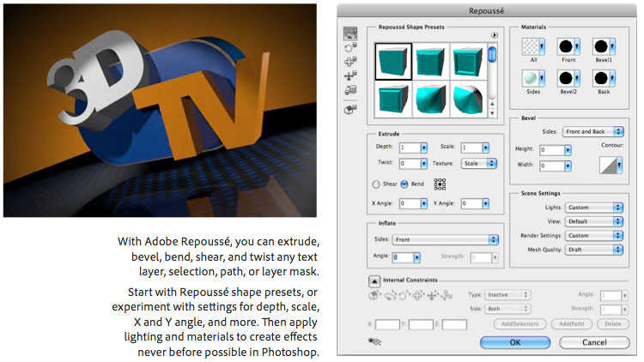Click the constraint Y coordinate field

pos(421,324)
